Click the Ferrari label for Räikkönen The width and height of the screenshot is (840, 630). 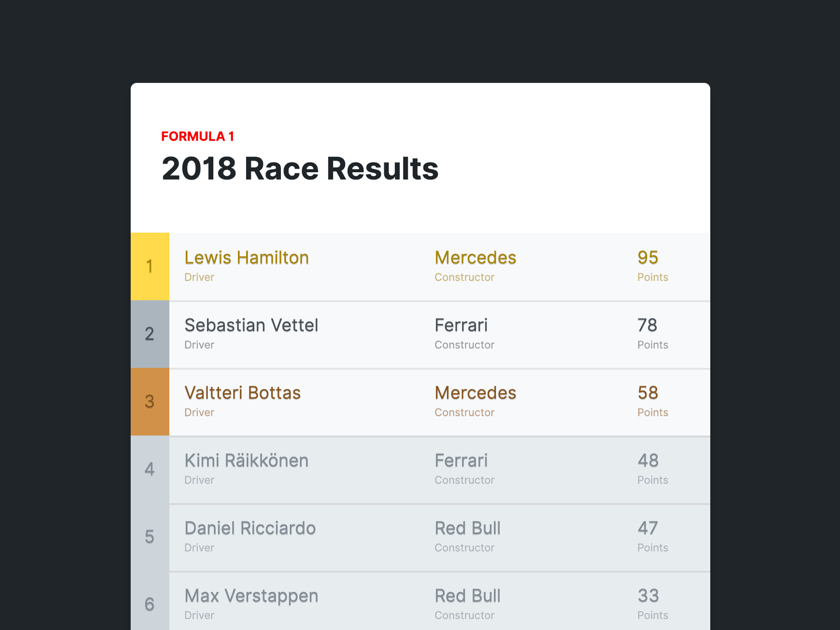(x=461, y=460)
